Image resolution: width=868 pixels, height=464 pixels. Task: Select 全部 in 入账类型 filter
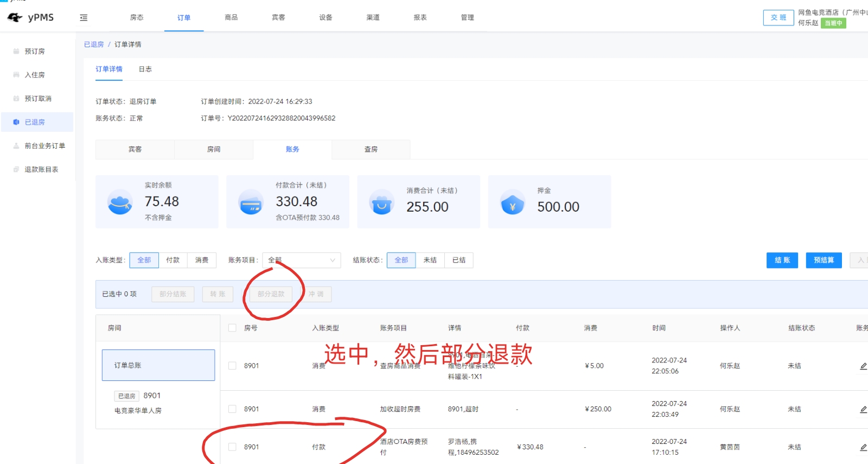pyautogui.click(x=144, y=260)
